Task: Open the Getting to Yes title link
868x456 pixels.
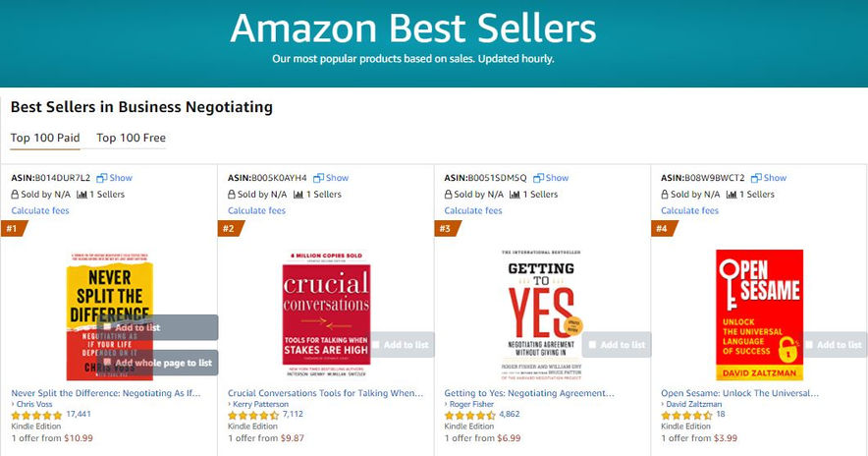Action: [x=528, y=393]
